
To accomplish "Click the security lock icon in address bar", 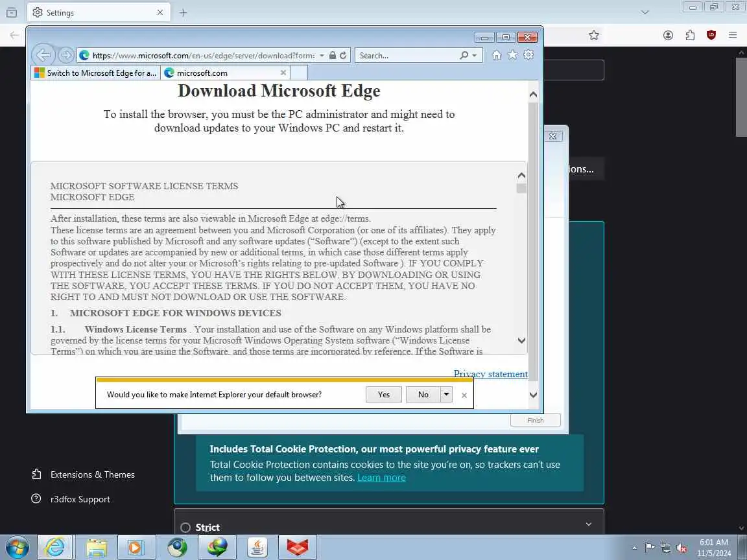I will click(x=333, y=55).
